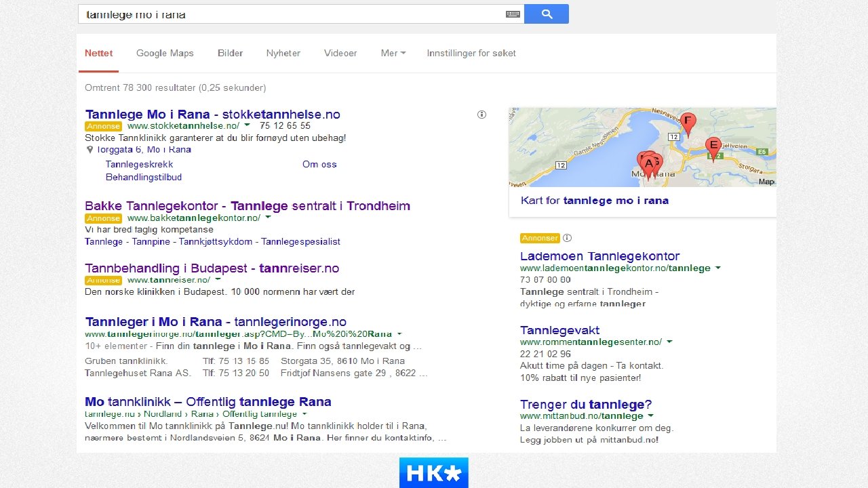The width and height of the screenshot is (868, 488).
Task: Click the HK logo at the bottom
Action: [434, 472]
